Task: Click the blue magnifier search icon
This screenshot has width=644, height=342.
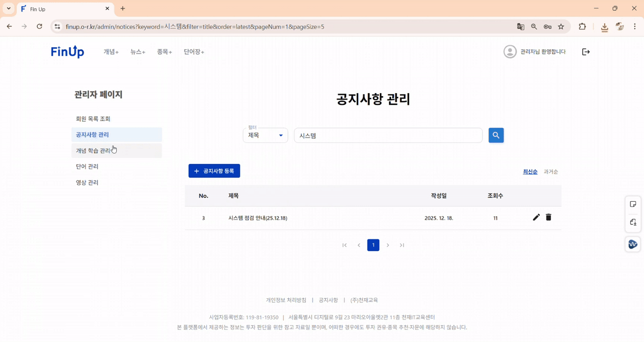Action: [496, 135]
